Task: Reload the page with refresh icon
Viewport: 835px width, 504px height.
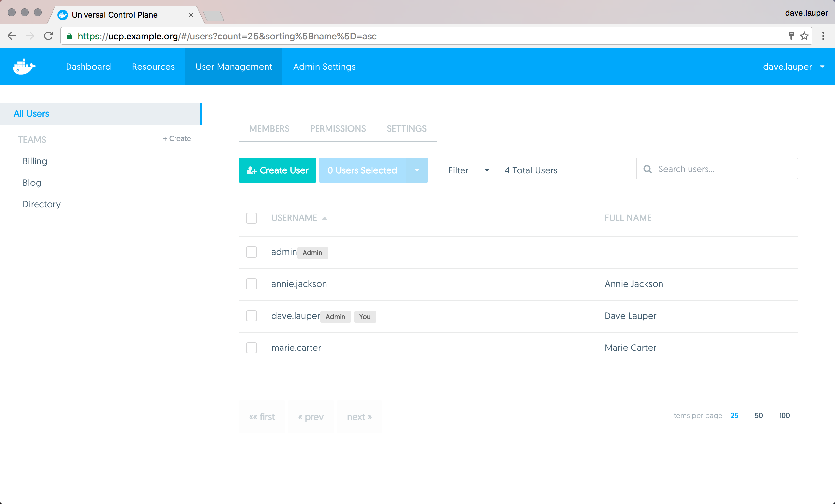Action: coord(49,36)
